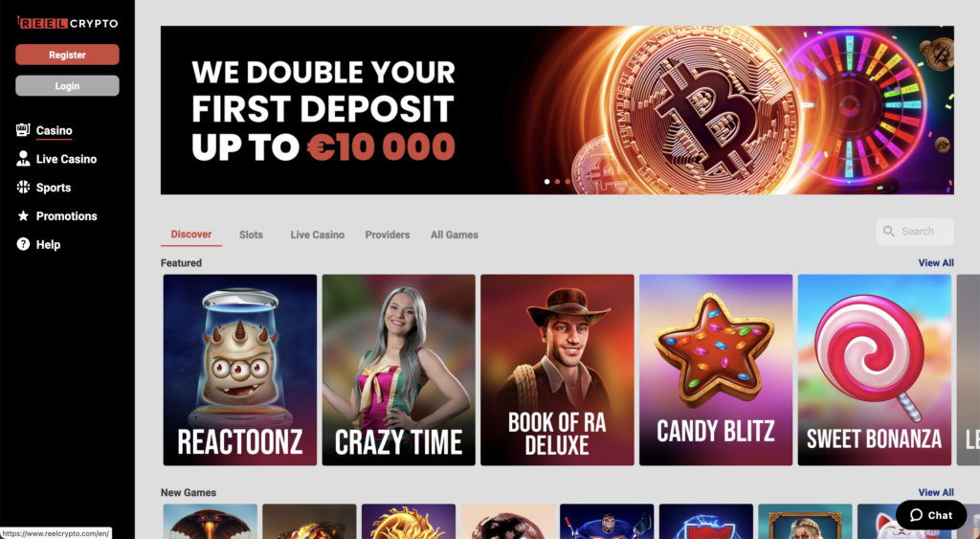Click the grey Login button
Screen dimensions: 980x539
pyautogui.click(x=68, y=85)
